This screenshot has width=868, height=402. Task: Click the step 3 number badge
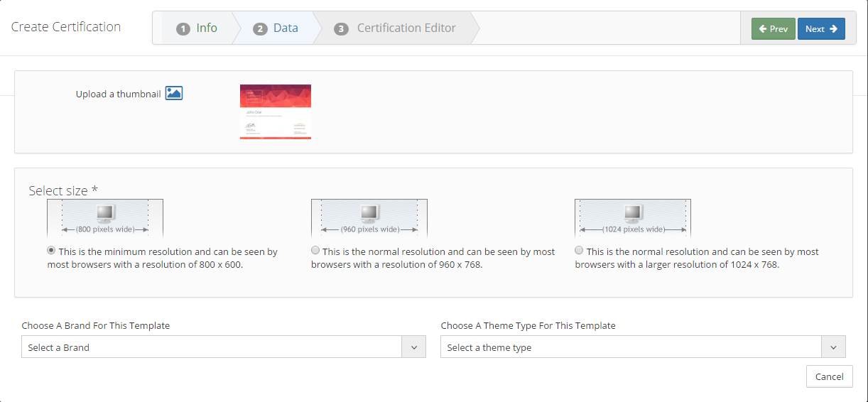342,29
